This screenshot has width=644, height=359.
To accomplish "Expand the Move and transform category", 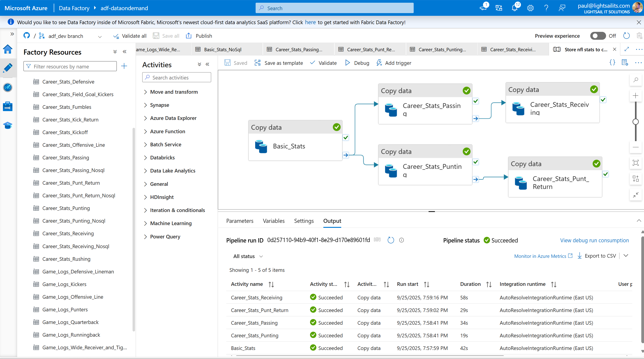I will point(174,92).
